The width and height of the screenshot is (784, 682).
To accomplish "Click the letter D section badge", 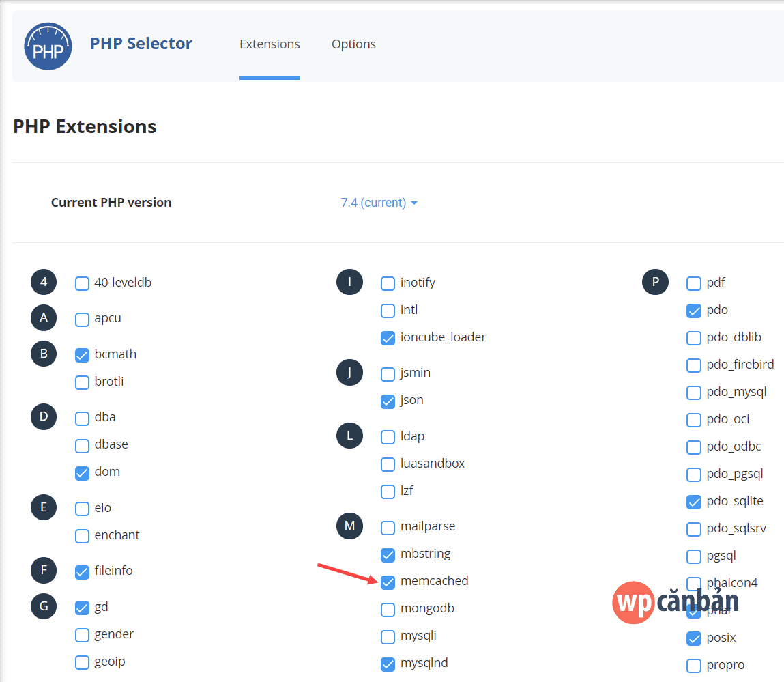I will (x=44, y=416).
